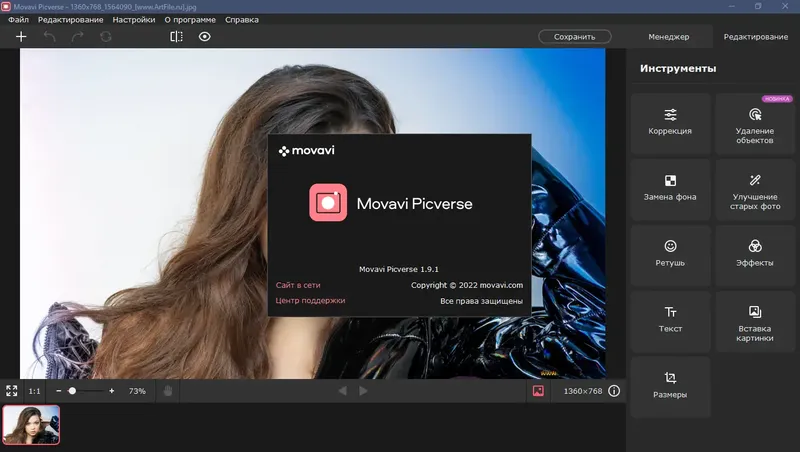Open the Эффекты tool
800x452 pixels.
755,255
